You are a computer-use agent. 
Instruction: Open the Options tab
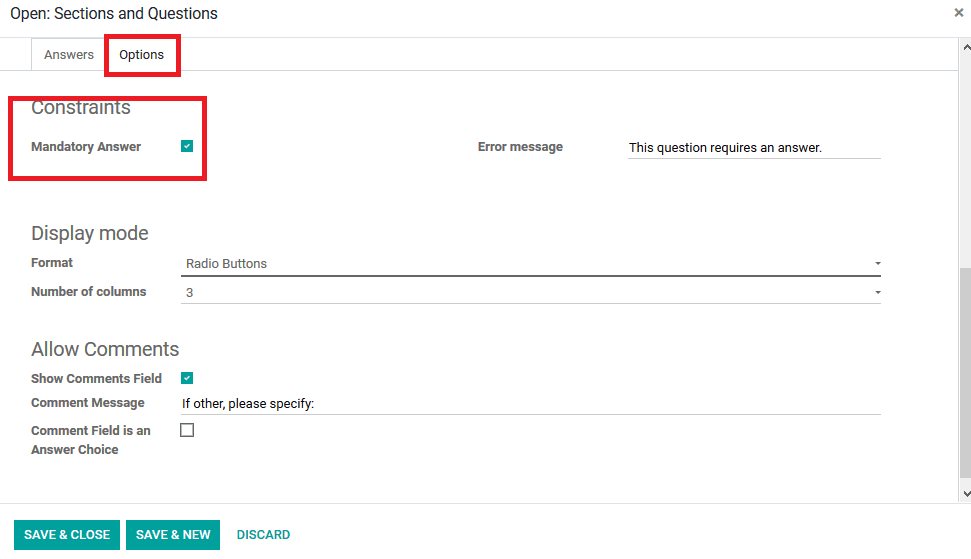(x=142, y=54)
